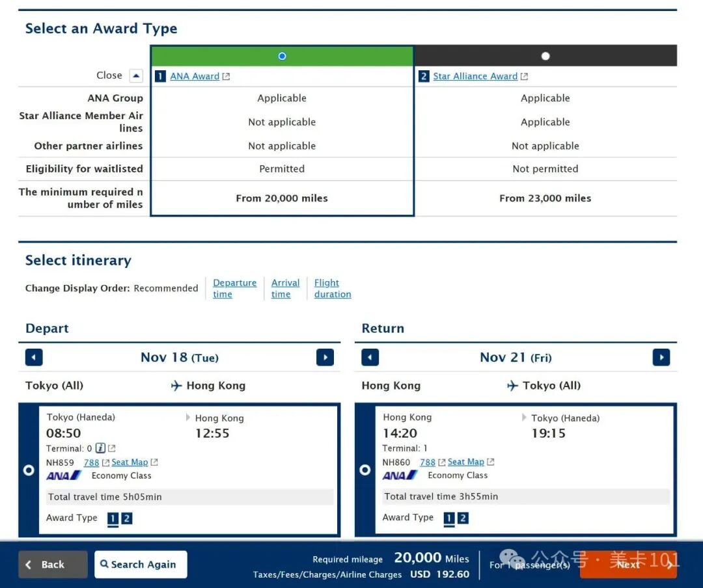703x588 pixels.
Task: Click Award Type 1 badge on NH860
Action: point(448,518)
